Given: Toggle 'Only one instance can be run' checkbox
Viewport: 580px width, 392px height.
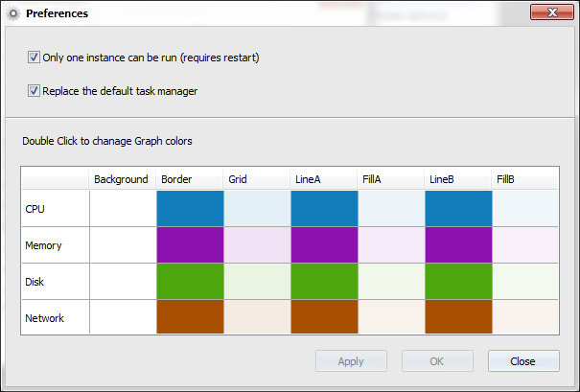Looking at the screenshot, I should (x=35, y=58).
